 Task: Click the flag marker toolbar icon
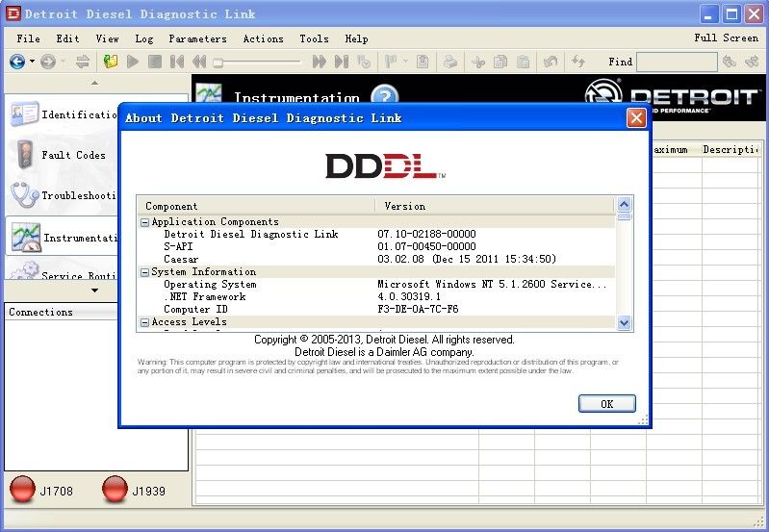pos(392,62)
